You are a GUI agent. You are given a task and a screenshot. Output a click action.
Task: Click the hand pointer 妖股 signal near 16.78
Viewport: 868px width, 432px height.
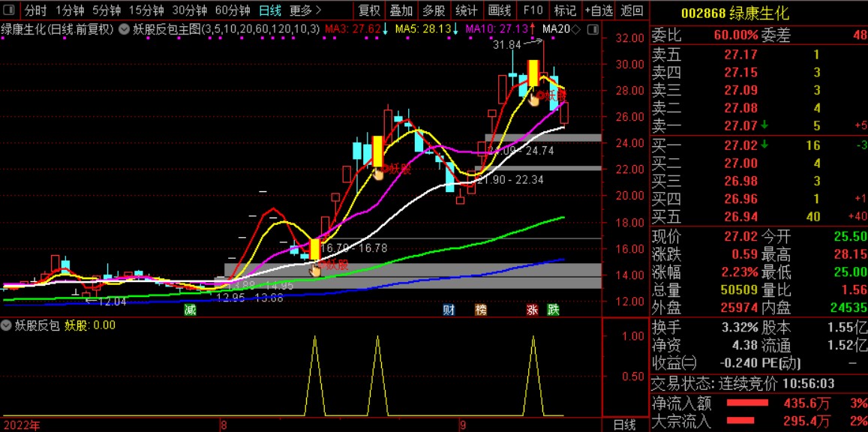(x=315, y=269)
